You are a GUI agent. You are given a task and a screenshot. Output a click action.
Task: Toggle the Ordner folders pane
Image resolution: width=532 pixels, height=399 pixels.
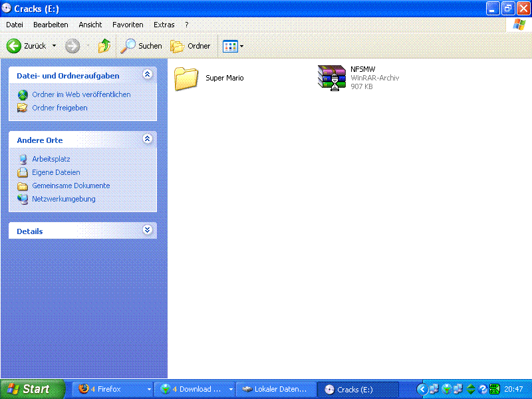(191, 46)
